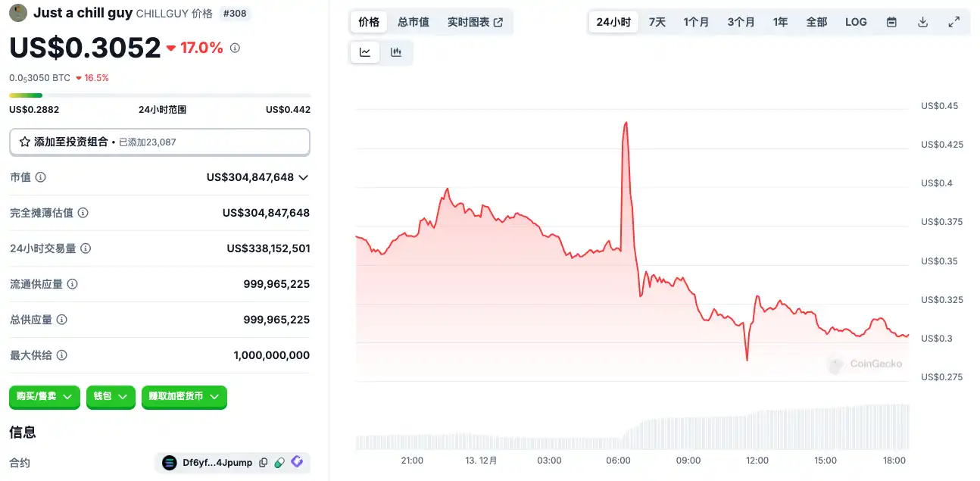The height and width of the screenshot is (481, 980).
Task: Select the 1年 time range
Action: click(780, 22)
